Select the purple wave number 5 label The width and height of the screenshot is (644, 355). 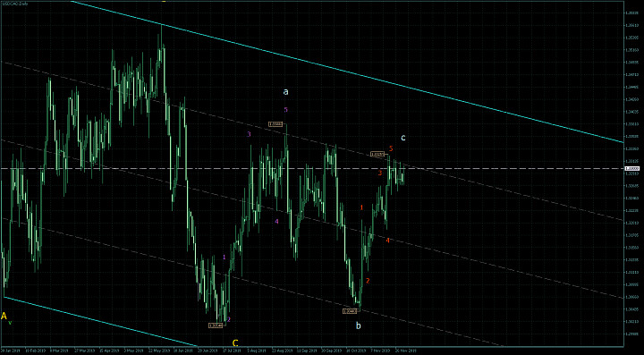[x=286, y=110]
